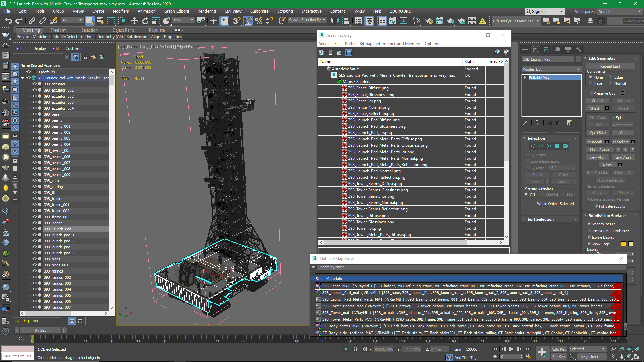Collapse the SLS_Launch_Pad layer tree
Screen dimensions: 644x362
coord(23,78)
